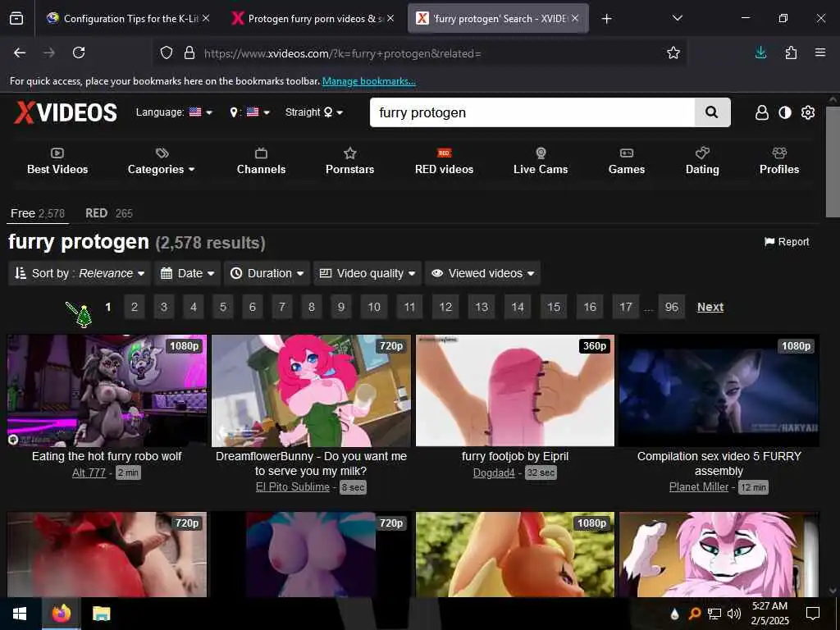Open the Dating menu item
This screenshot has height=630, width=840.
[x=702, y=162]
